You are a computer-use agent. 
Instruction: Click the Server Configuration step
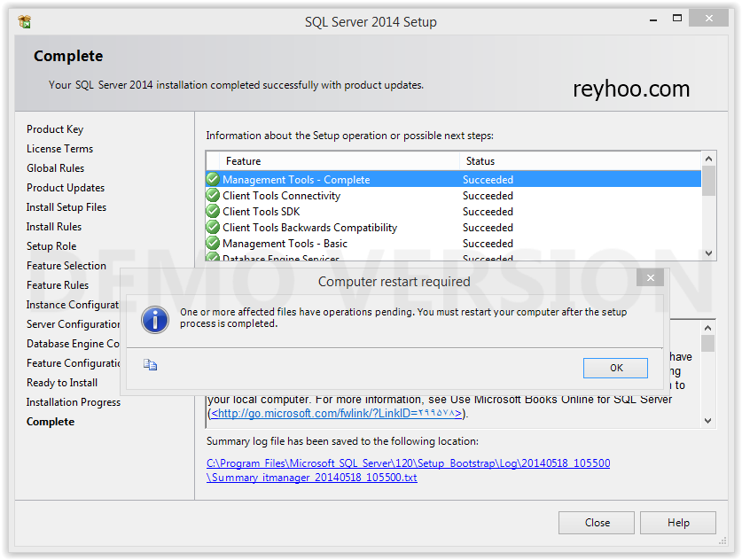click(73, 324)
